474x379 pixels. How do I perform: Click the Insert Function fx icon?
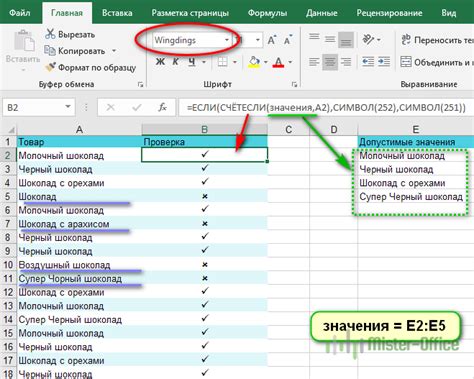tap(162, 107)
